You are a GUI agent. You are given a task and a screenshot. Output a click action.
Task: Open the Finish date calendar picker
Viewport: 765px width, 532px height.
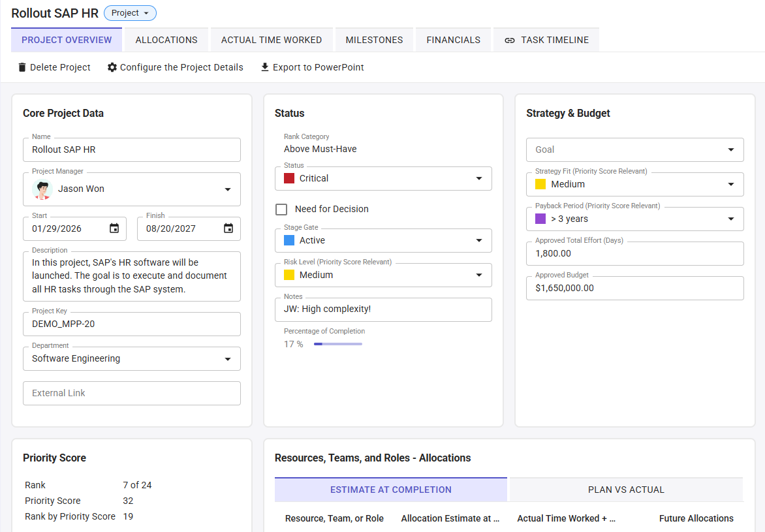pos(228,228)
